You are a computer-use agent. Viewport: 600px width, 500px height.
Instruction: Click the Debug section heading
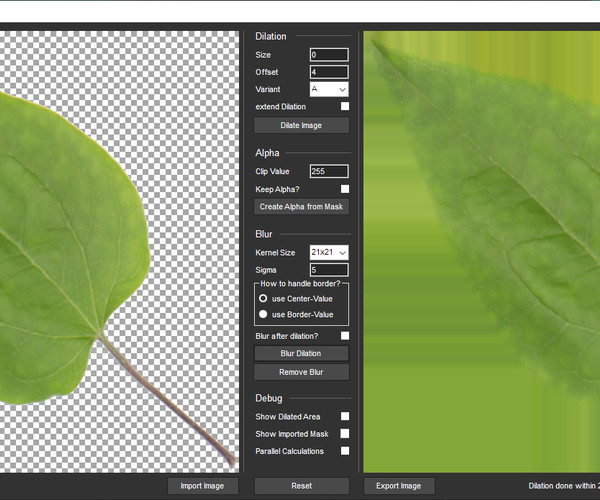pyautogui.click(x=269, y=398)
